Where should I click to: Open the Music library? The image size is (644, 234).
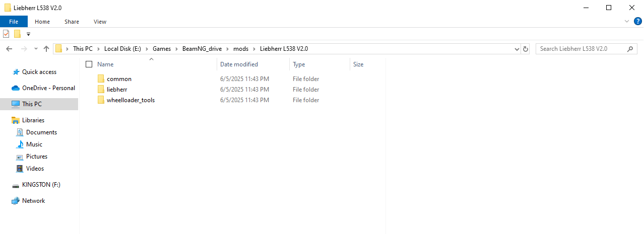pyautogui.click(x=34, y=144)
